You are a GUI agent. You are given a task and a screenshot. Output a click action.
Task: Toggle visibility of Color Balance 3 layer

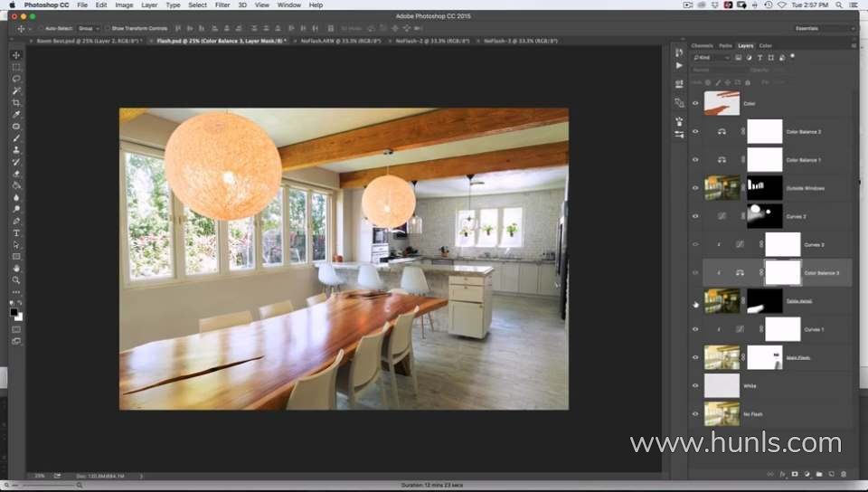pos(695,273)
